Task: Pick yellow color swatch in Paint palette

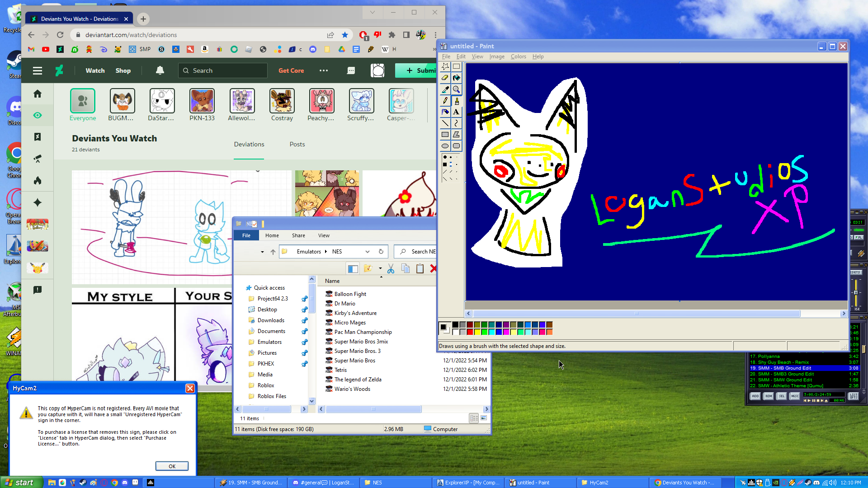Action: tap(477, 332)
